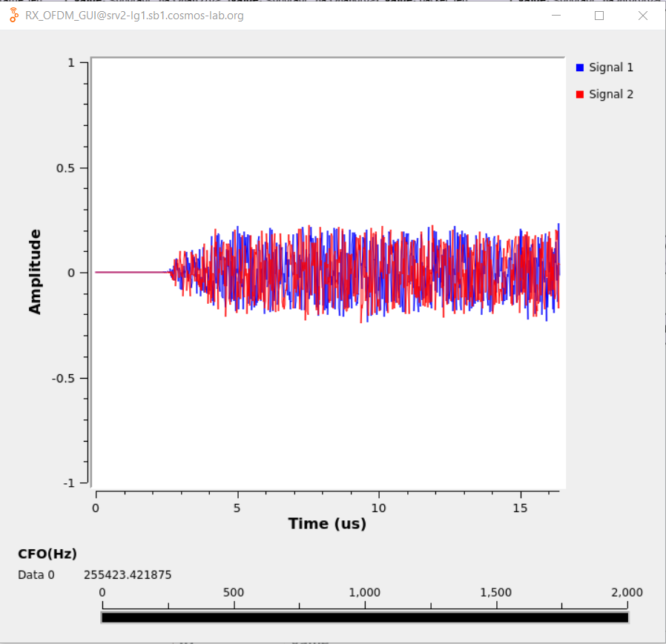Click the Data 0 label
Viewport: 666px width, 644px height.
tap(36, 574)
